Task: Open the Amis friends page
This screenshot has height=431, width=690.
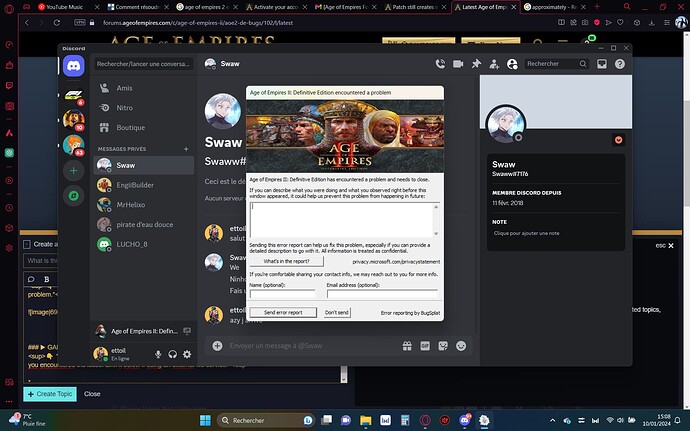Action: click(x=144, y=88)
